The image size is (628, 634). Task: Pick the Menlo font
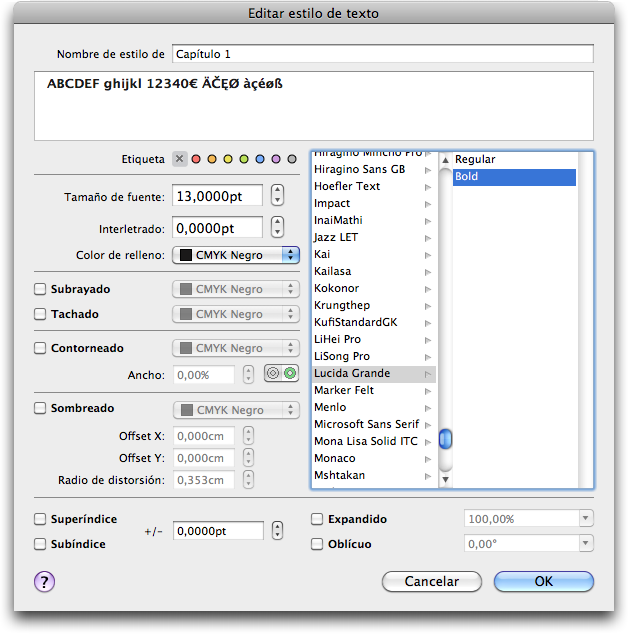coord(374,407)
